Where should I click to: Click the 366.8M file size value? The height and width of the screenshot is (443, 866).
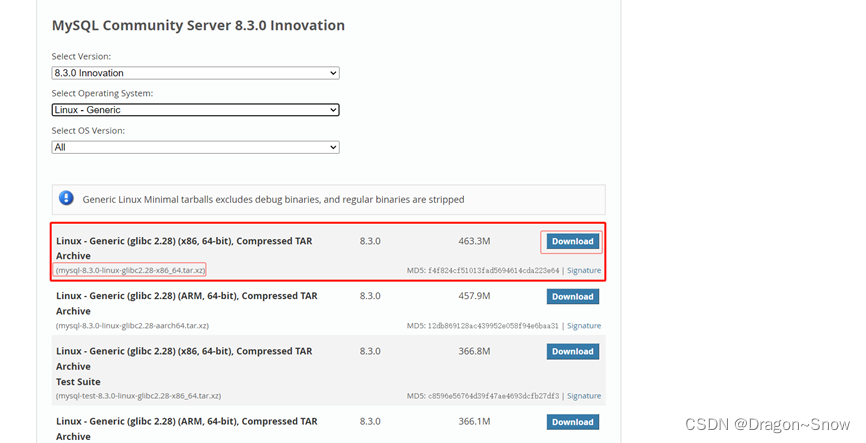tap(474, 351)
